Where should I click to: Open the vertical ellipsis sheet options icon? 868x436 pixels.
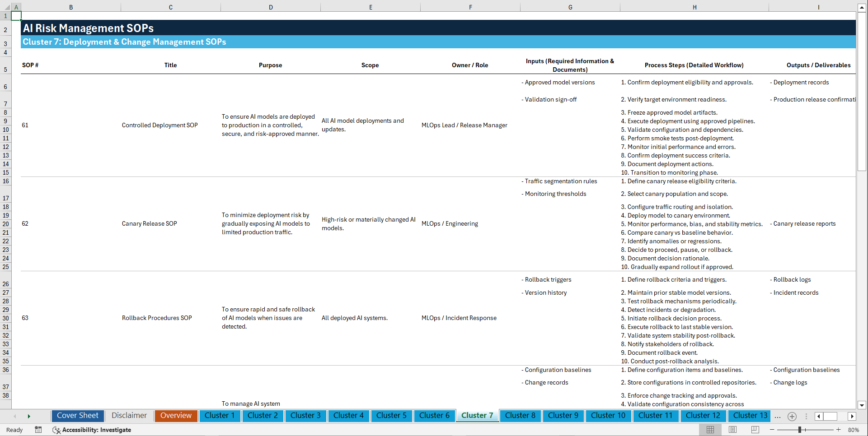[807, 416]
